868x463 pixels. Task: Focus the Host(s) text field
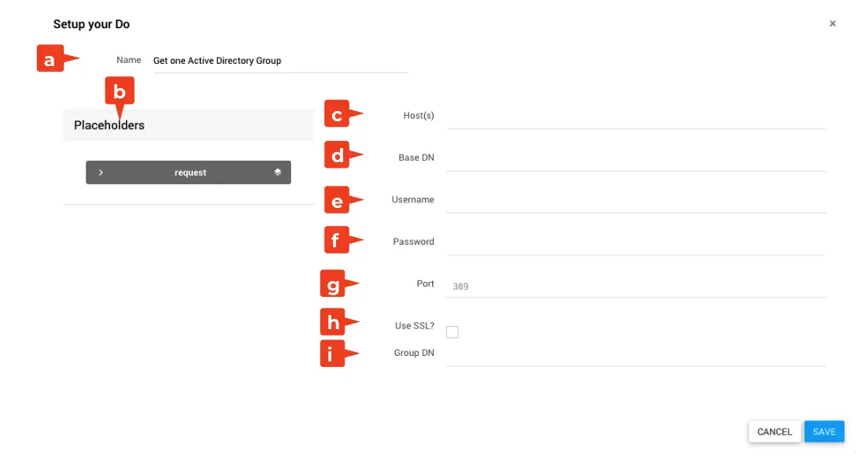pos(635,117)
